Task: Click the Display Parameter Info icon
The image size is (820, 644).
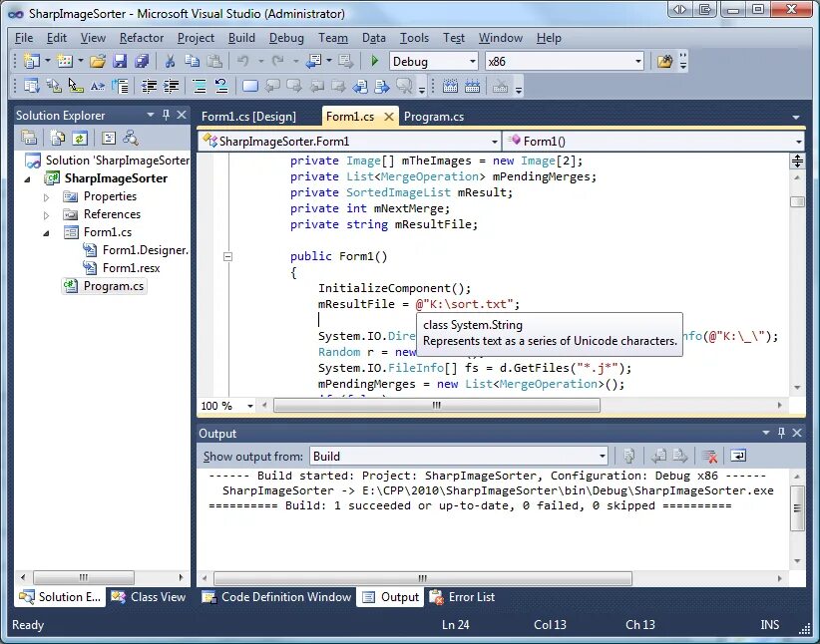Action: [x=54, y=86]
